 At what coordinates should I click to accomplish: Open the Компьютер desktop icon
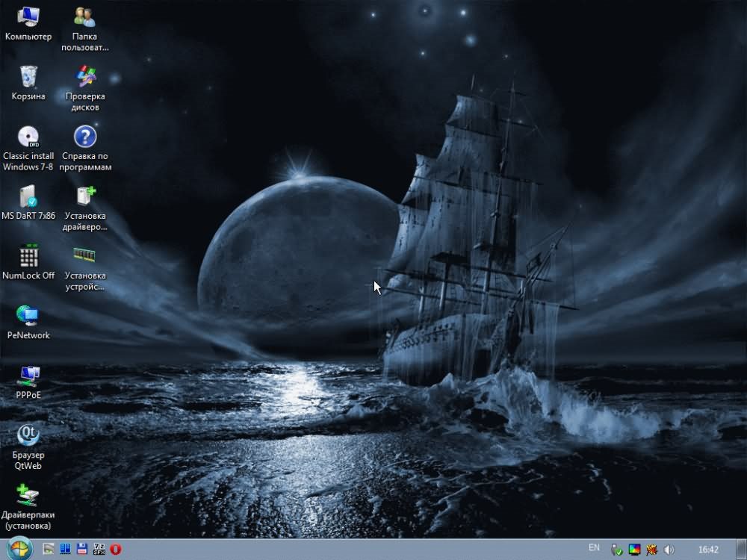coord(28,16)
